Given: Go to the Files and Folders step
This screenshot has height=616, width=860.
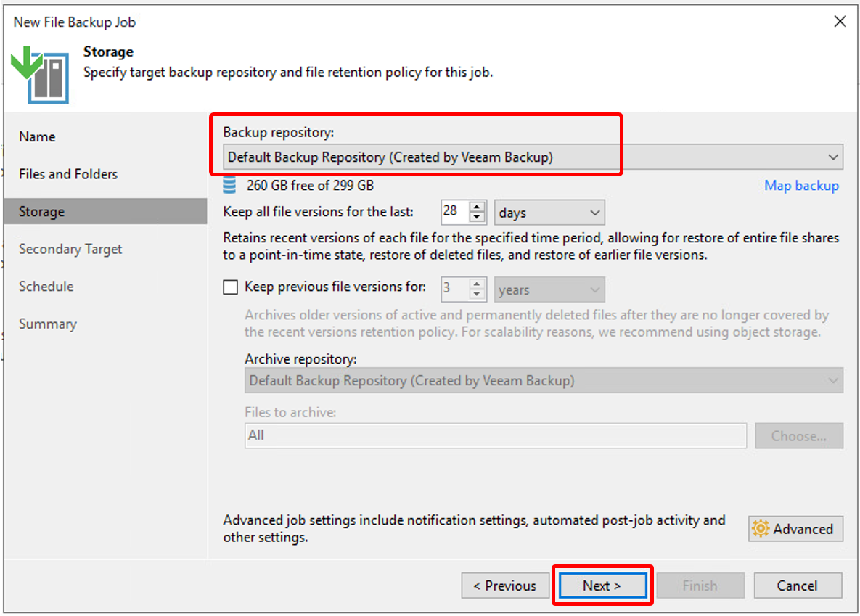Looking at the screenshot, I should click(68, 174).
